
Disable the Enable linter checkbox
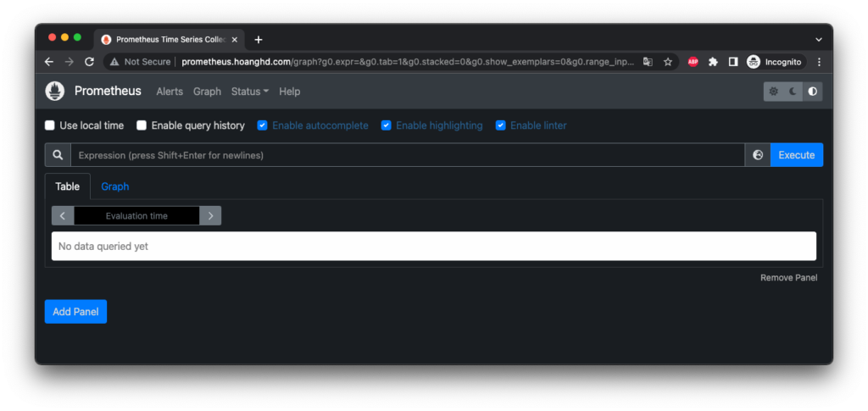click(x=500, y=125)
